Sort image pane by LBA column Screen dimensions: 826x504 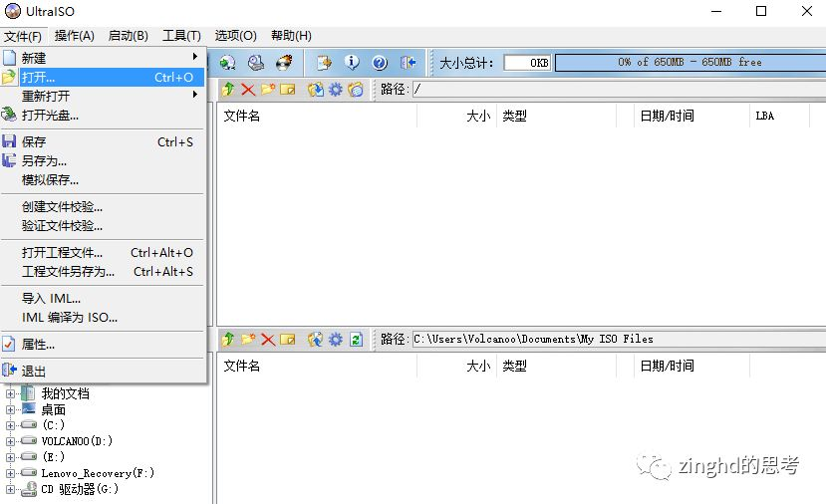(x=779, y=116)
